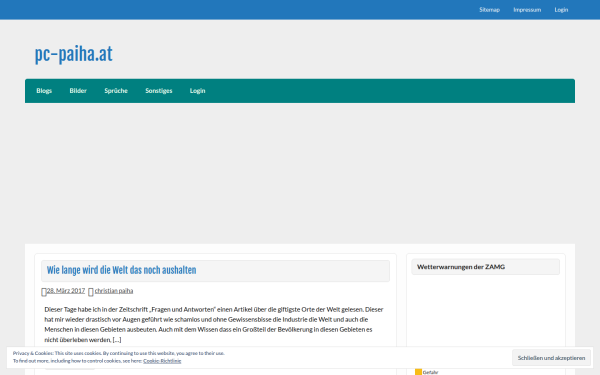Viewport: 600px width, 375px height.
Task: Open the Impressum page
Action: pyautogui.click(x=527, y=10)
